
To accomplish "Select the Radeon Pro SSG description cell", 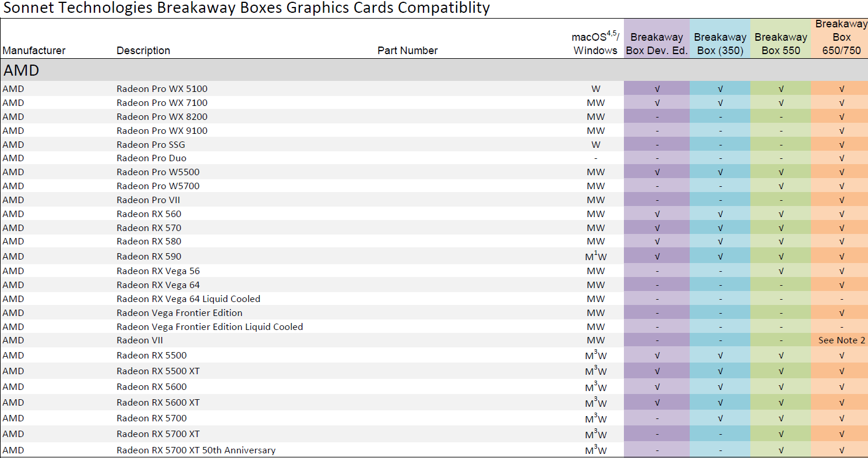I will pos(150,145).
